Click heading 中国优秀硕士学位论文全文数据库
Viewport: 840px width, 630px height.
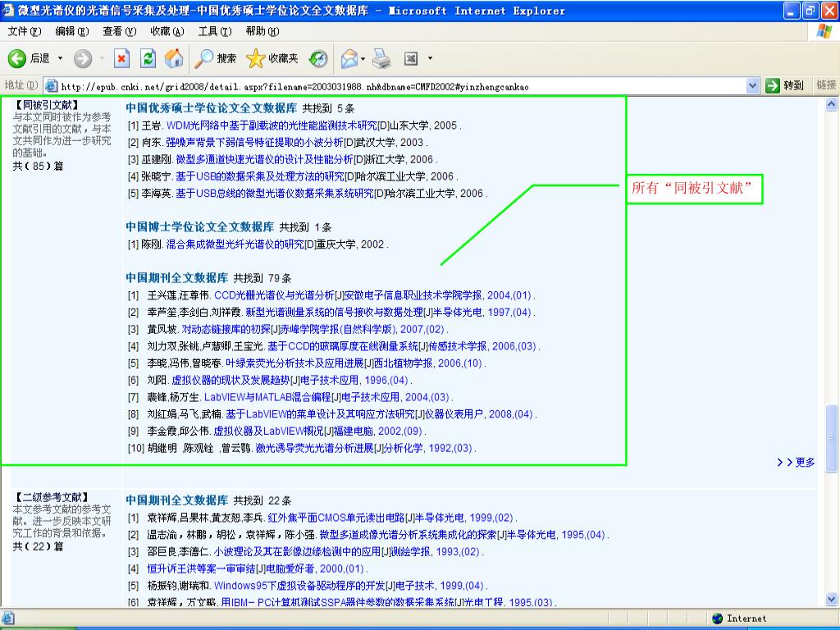(211, 107)
